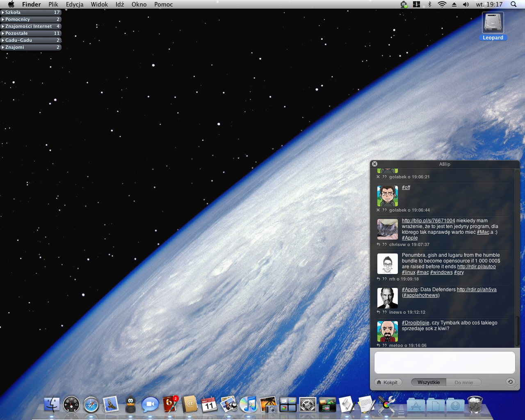
Task: Open Wi-Fi status menu
Action: click(442, 5)
